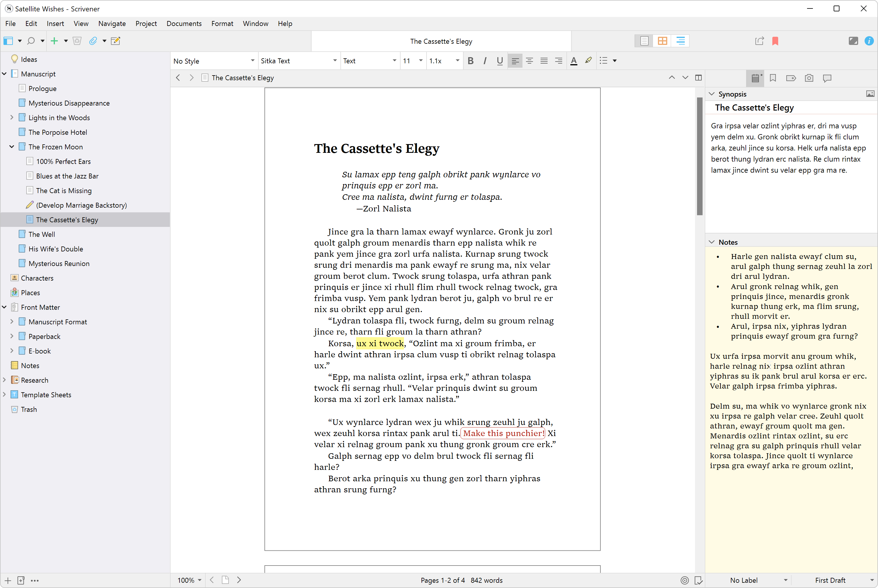Viewport: 878px width, 588px height.
Task: Apply centered text alignment
Action: point(529,60)
